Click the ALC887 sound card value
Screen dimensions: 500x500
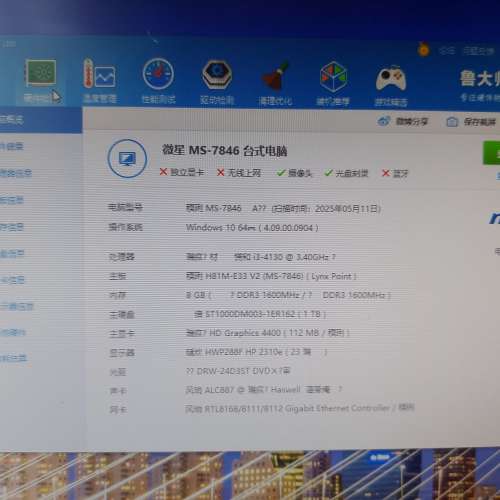264,390
